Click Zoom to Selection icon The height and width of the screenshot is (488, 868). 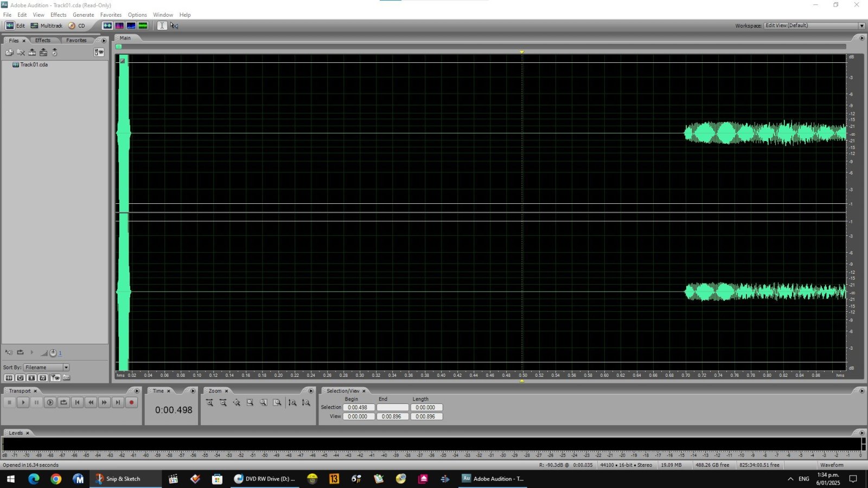point(250,402)
